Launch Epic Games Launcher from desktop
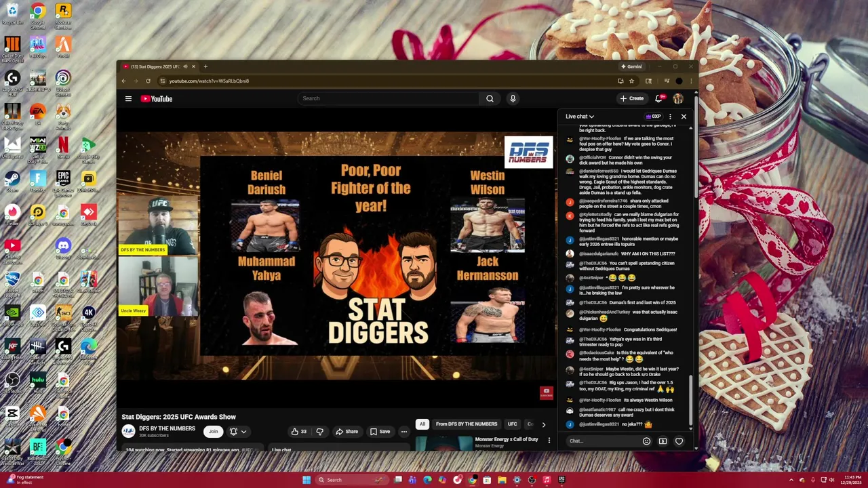Viewport: 868px width, 488px height. [63, 181]
